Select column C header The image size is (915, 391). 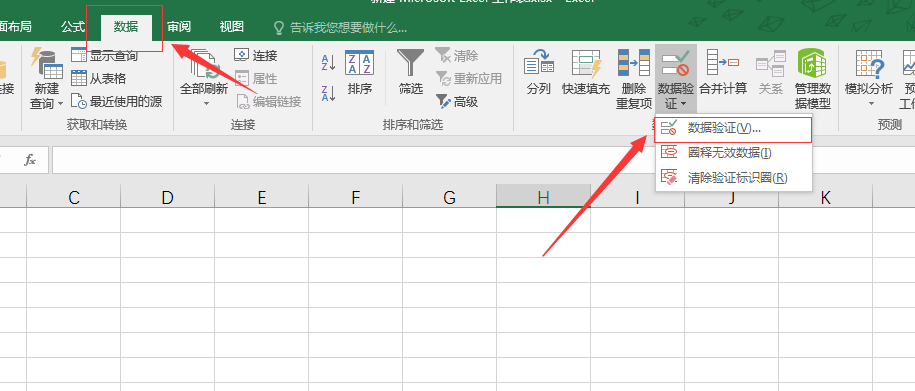[x=74, y=198]
